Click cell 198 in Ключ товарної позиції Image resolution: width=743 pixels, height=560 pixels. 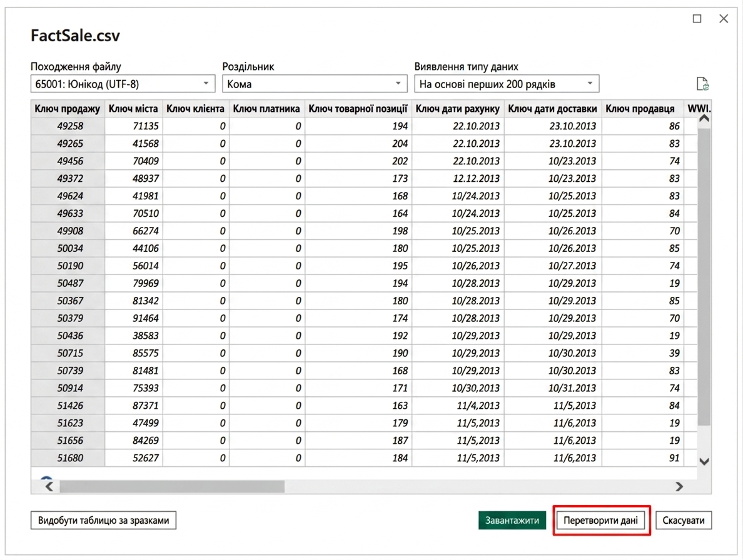click(x=358, y=231)
